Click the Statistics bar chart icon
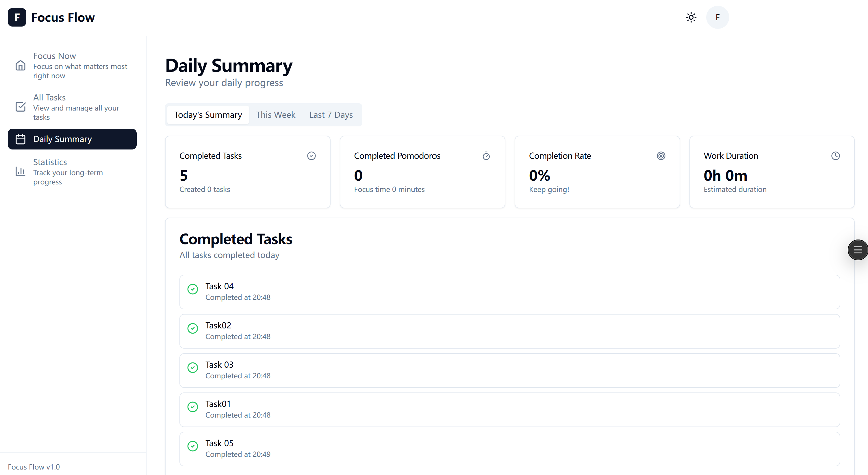This screenshot has width=868, height=475. click(20, 171)
